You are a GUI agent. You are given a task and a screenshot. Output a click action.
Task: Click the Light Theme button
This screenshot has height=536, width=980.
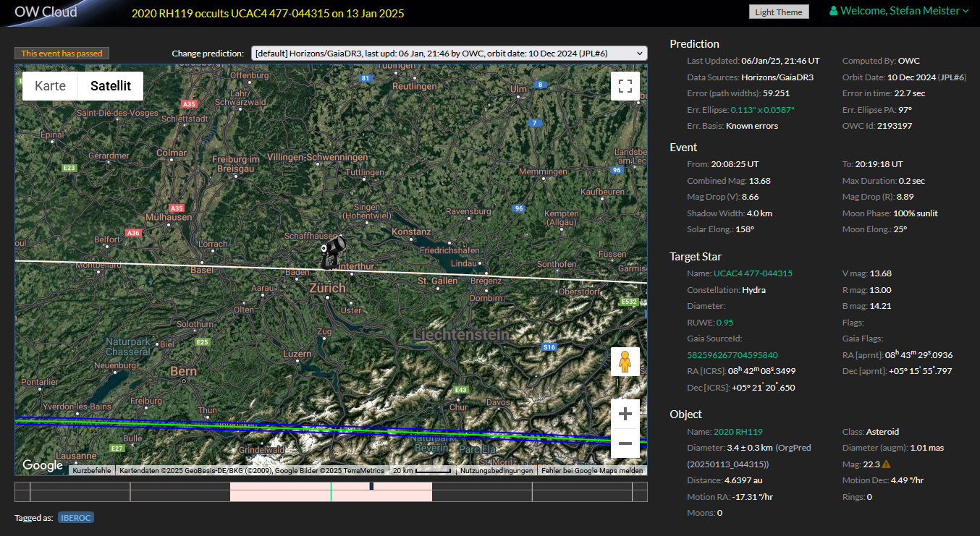click(779, 12)
